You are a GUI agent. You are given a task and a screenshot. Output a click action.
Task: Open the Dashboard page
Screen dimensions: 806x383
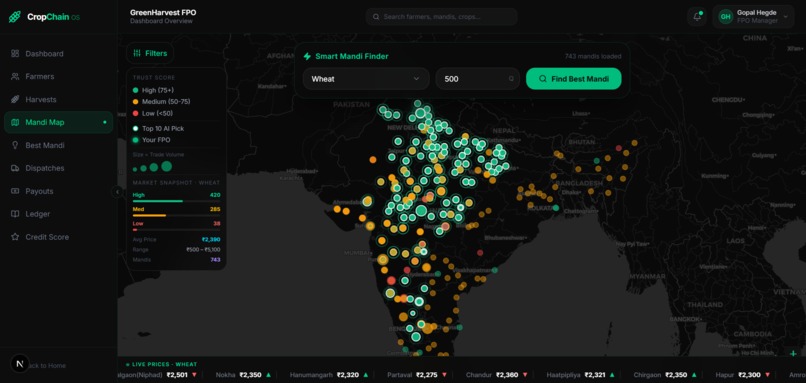(58, 53)
